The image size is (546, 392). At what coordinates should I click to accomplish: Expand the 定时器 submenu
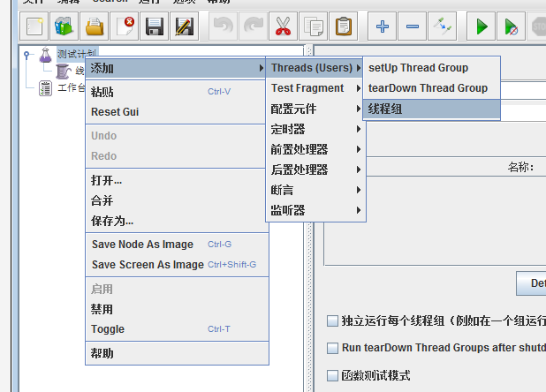315,129
